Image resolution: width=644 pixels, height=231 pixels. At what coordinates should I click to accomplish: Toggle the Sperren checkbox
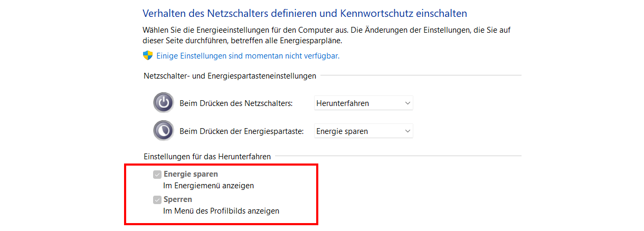click(157, 199)
